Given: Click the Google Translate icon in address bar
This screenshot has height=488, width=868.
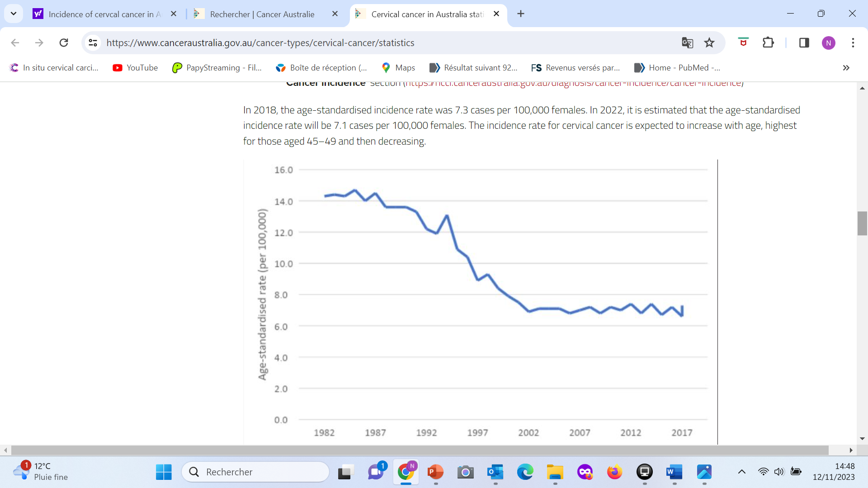Looking at the screenshot, I should (x=687, y=43).
